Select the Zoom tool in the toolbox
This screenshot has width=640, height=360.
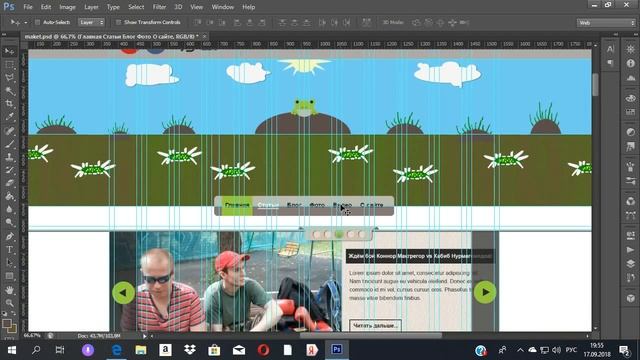tap(10, 303)
